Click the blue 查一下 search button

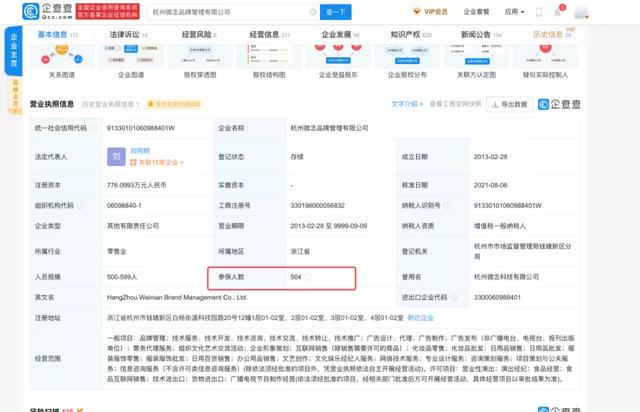[x=336, y=12]
